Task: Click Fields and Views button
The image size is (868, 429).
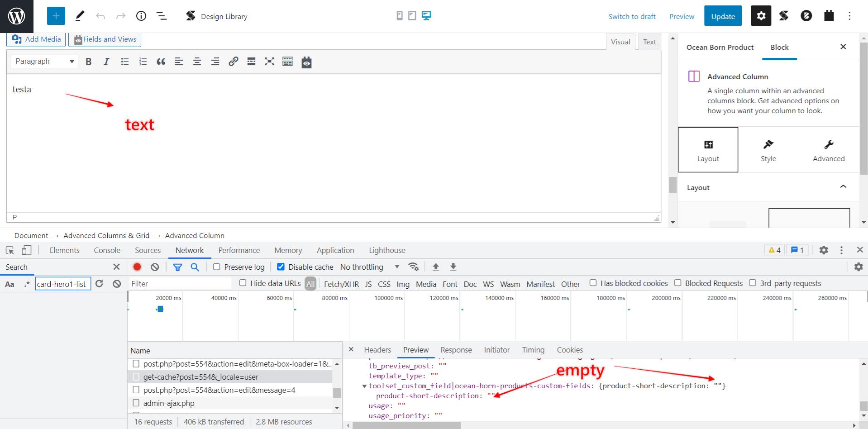Action: (105, 39)
